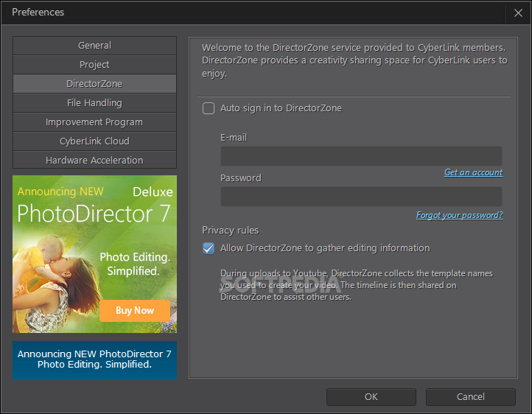Viewport: 532px width, 414px height.
Task: Cancel the Preferences dialog
Action: pyautogui.click(x=471, y=397)
